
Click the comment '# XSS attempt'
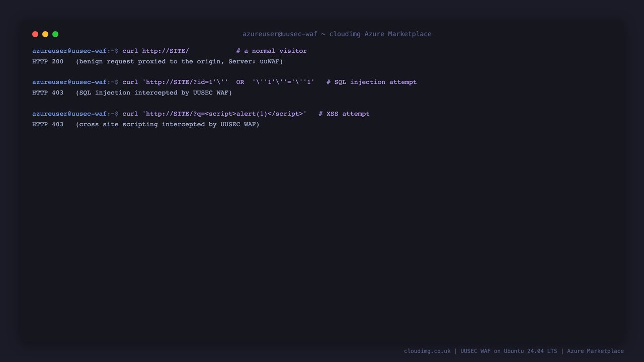pos(344,114)
